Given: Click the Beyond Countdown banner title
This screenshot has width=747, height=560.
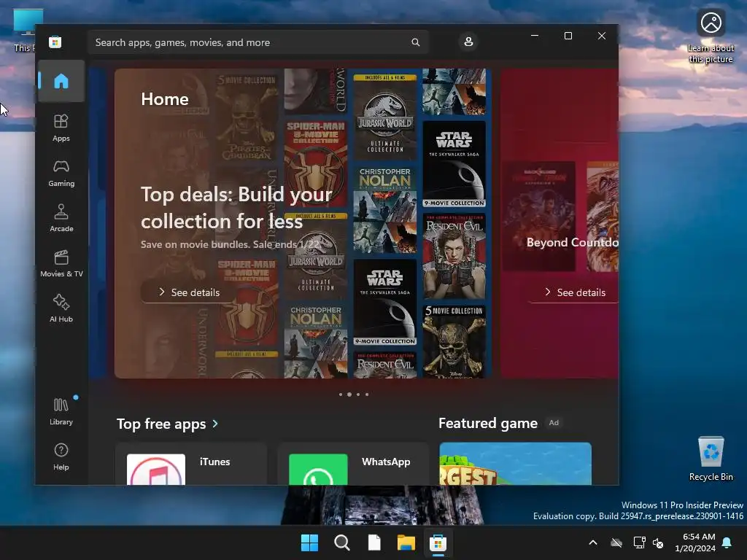Looking at the screenshot, I should (572, 242).
